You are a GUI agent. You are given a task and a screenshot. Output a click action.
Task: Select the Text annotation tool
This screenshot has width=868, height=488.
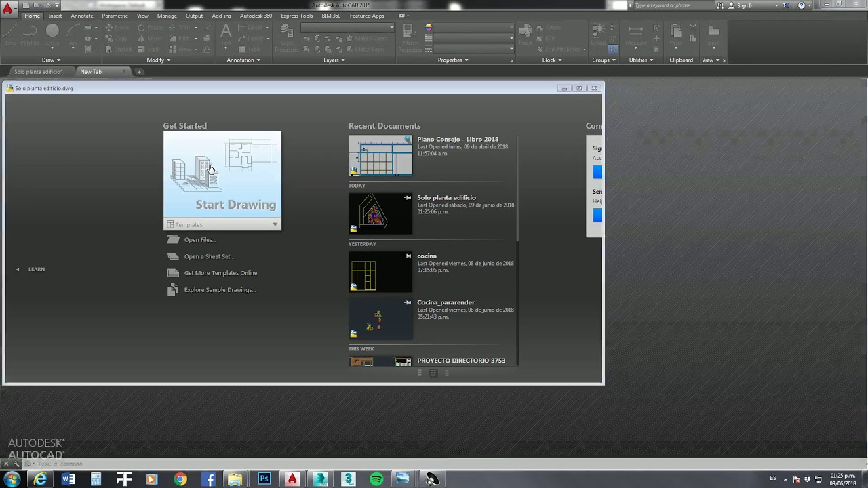(x=226, y=35)
